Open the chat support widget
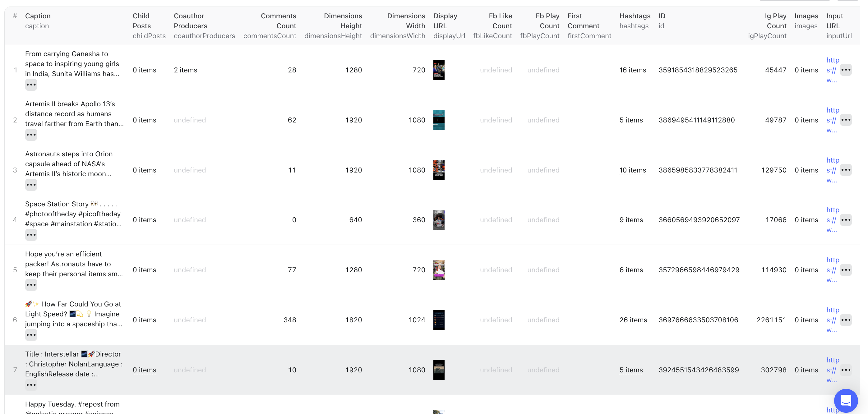868x414 pixels. [x=846, y=401]
